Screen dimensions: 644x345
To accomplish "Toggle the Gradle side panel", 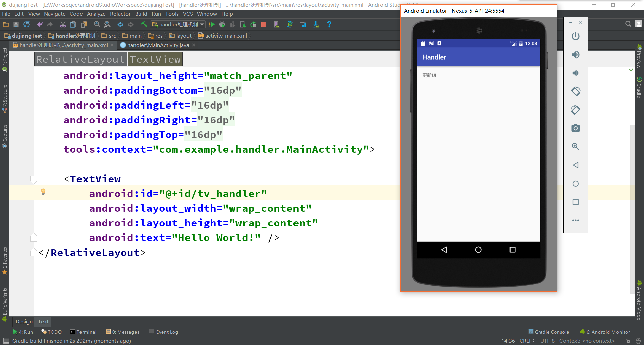I will point(639,87).
